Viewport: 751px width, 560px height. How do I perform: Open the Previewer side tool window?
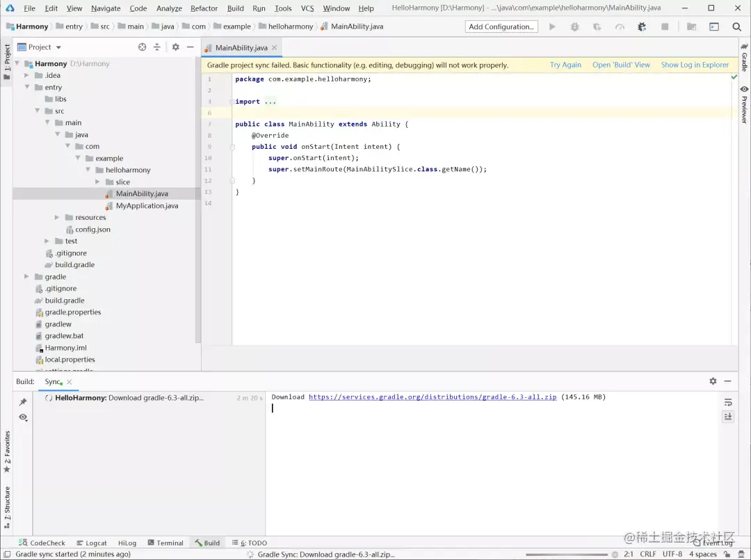(x=744, y=105)
